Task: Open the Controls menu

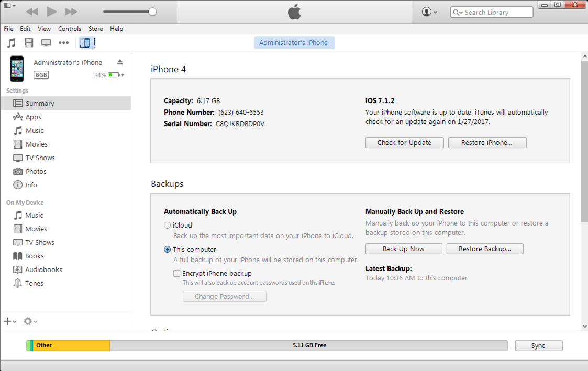Action: click(69, 29)
